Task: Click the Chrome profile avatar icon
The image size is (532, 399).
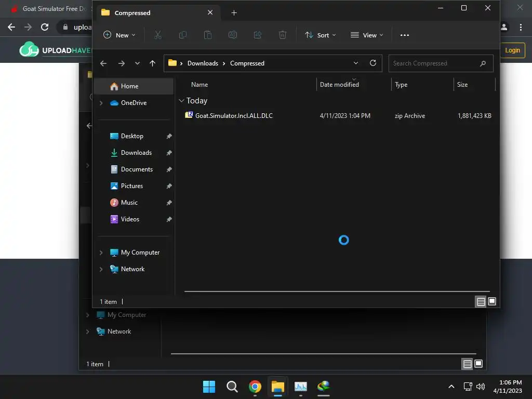Action: pyautogui.click(x=504, y=27)
